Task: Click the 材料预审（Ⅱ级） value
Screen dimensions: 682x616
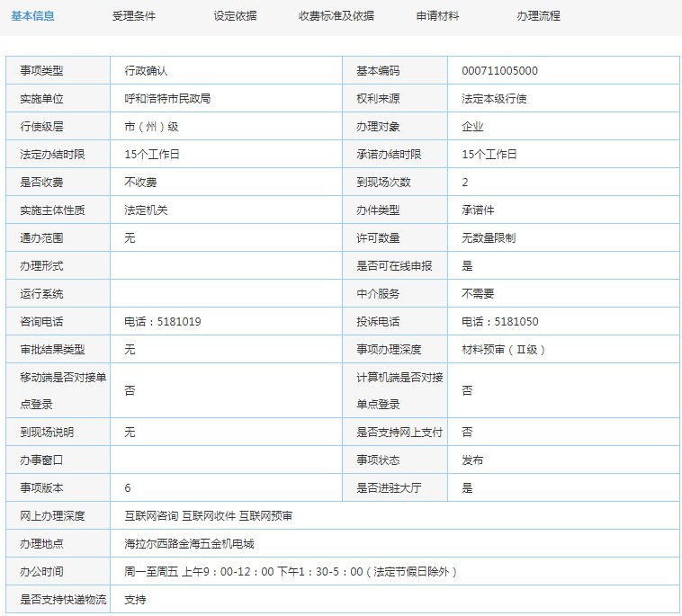Action: point(503,350)
